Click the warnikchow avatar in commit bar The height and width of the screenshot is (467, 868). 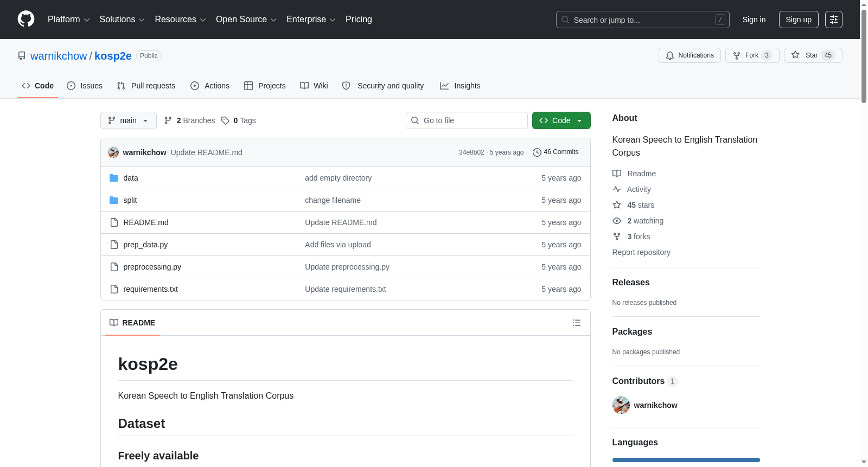(113, 152)
